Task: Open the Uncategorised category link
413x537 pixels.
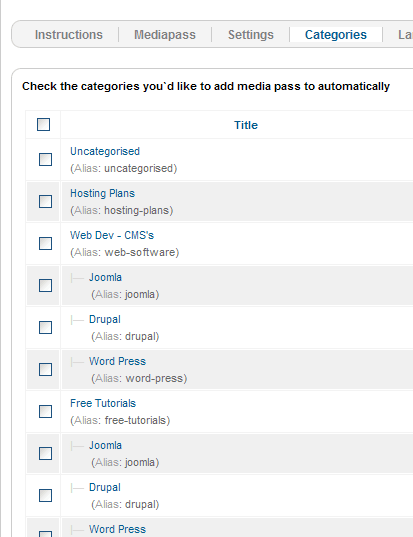Action: (105, 151)
